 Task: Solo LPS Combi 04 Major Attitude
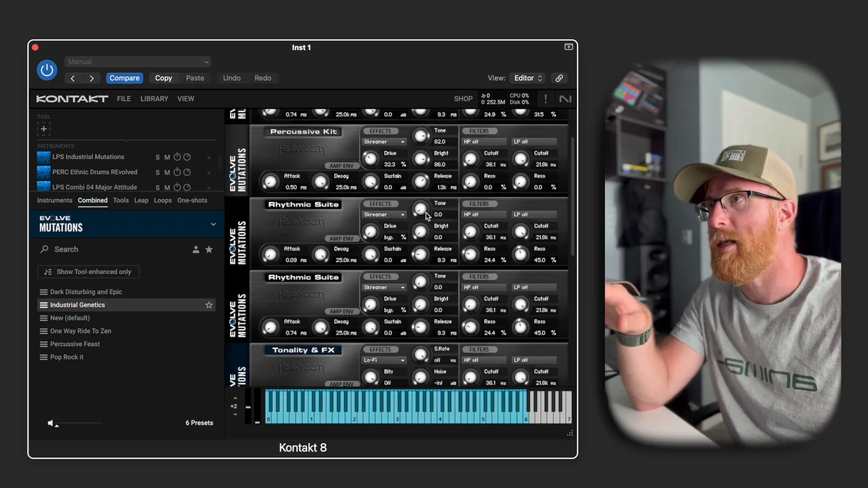158,188
